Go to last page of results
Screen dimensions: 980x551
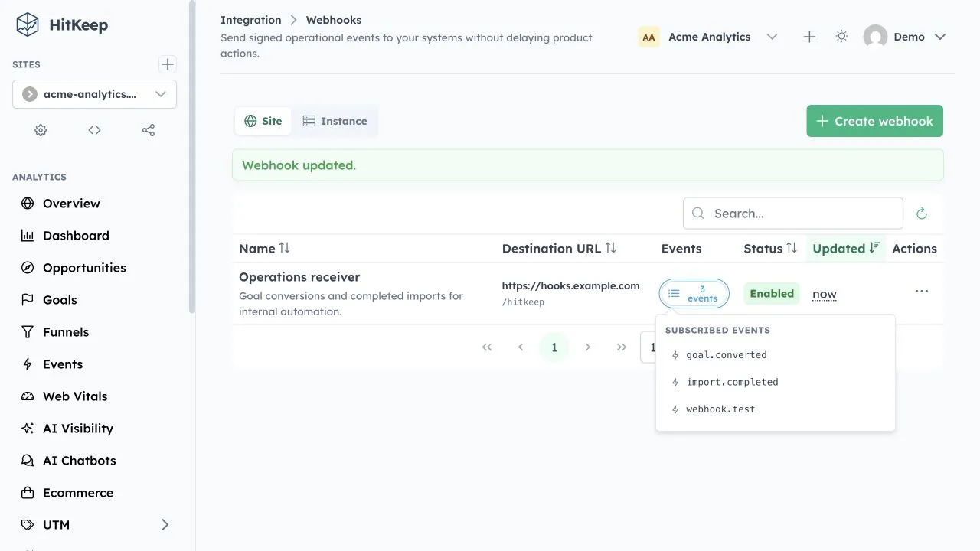(x=622, y=347)
